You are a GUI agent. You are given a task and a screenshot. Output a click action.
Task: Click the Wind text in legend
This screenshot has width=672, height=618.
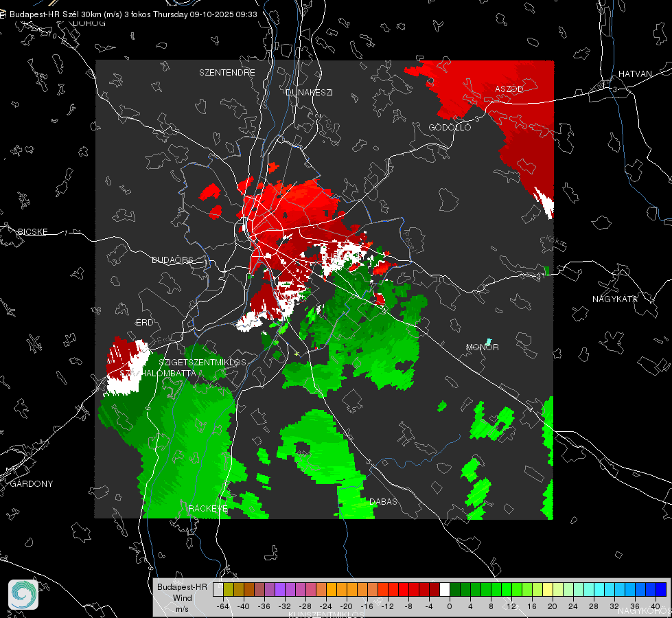(x=183, y=598)
